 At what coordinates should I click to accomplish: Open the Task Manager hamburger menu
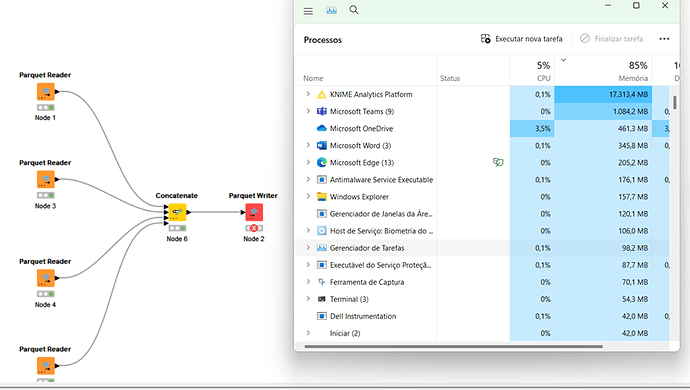pos(308,11)
